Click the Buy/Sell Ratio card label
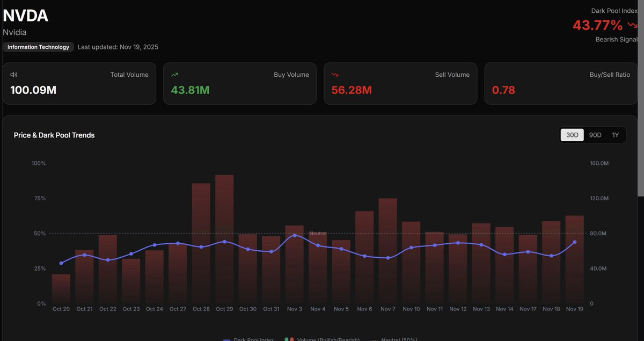 point(610,75)
